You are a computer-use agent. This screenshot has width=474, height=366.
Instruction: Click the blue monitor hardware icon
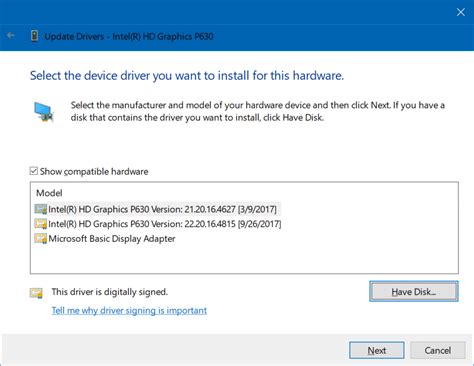pyautogui.click(x=44, y=112)
